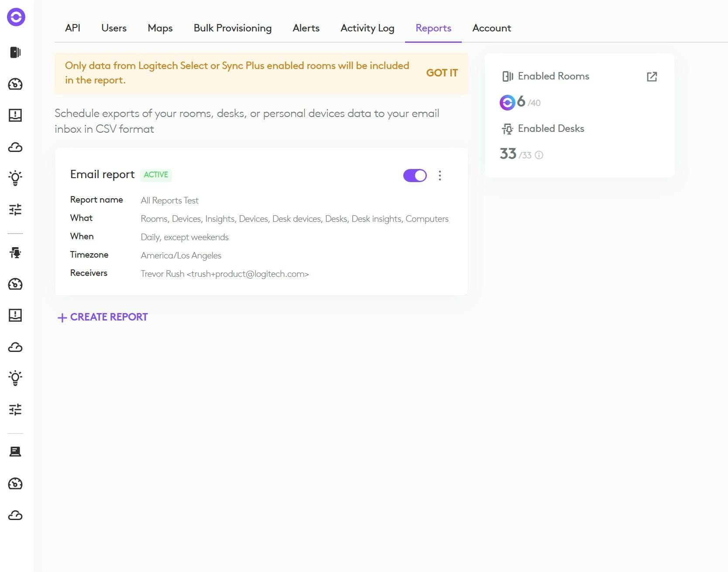The height and width of the screenshot is (572, 728).
Task: Switch to the API tab
Action: [72, 28]
